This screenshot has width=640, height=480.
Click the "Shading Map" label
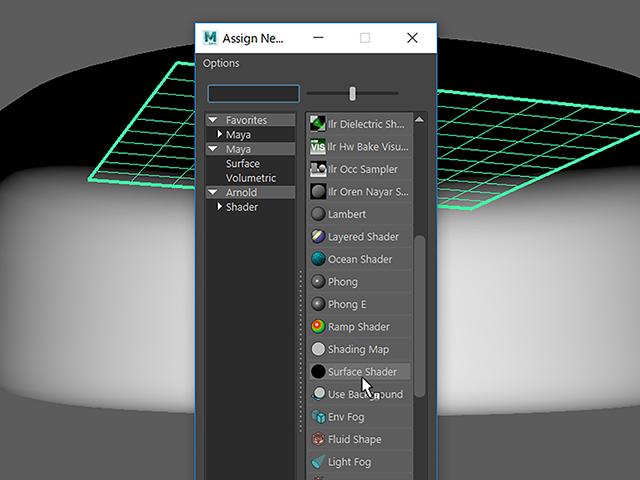[x=358, y=349]
